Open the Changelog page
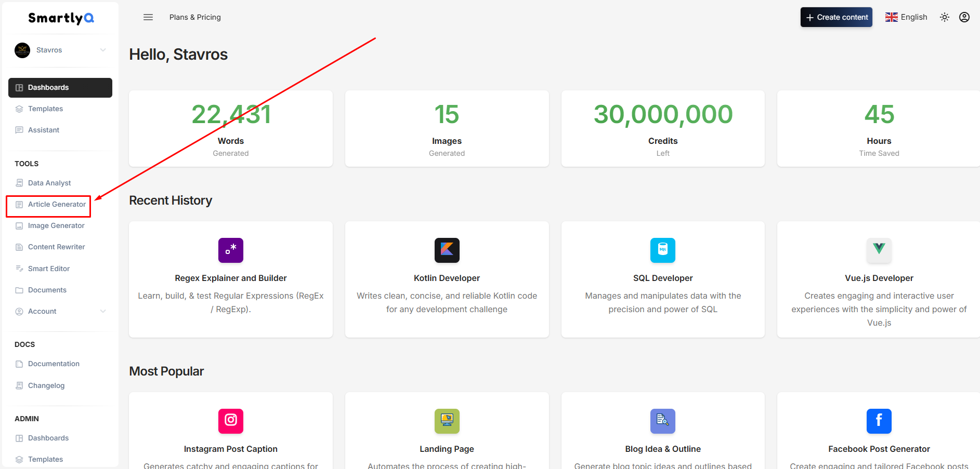The width and height of the screenshot is (980, 469). click(x=60, y=385)
